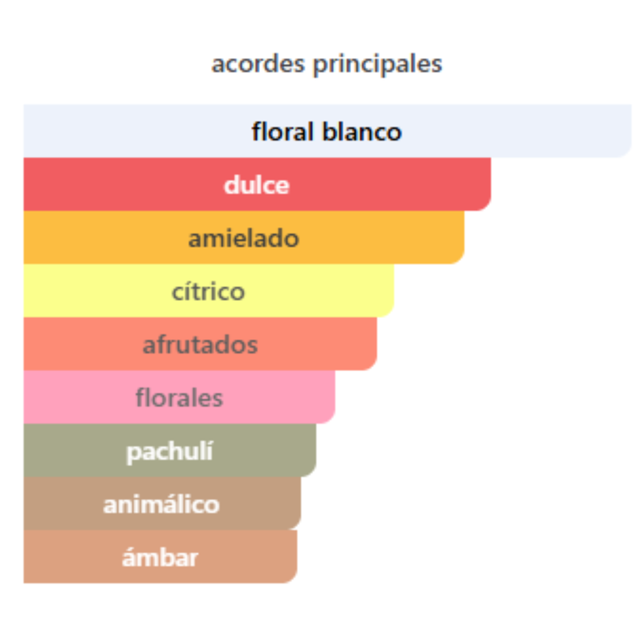Click the 'animálico' text label

click(x=162, y=504)
